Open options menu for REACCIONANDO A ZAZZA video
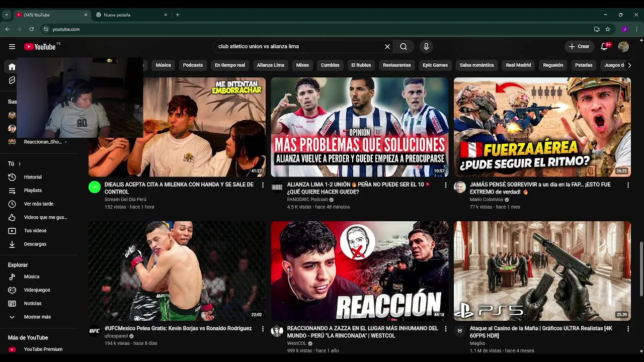The image size is (644, 362). pos(445,329)
